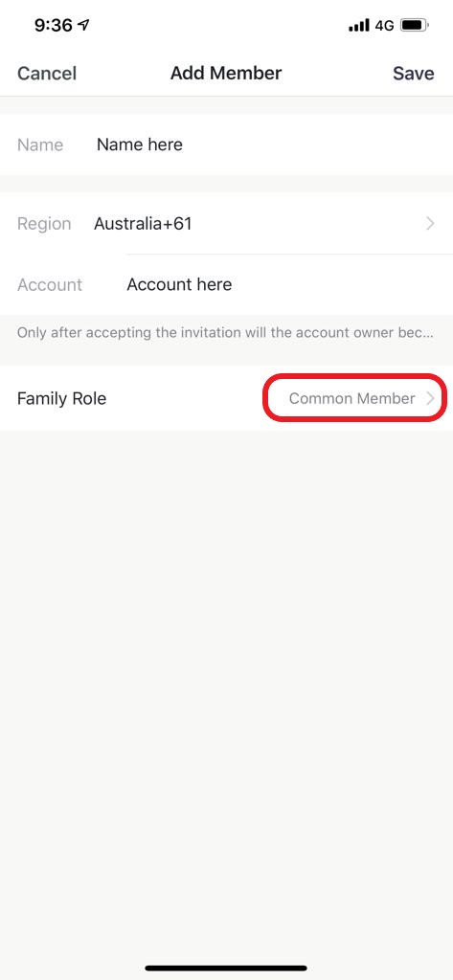Cancel adding a member
This screenshot has height=980, width=453.
tap(47, 73)
